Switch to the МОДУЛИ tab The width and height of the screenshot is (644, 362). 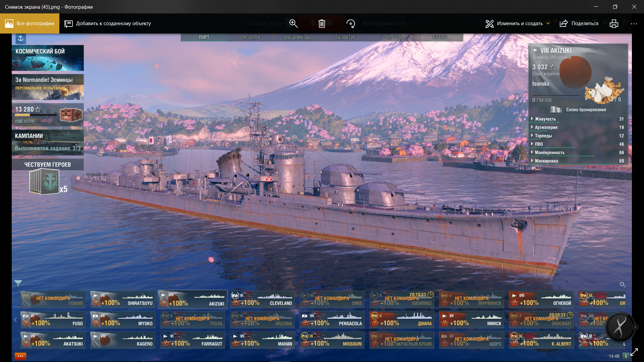click(x=251, y=37)
